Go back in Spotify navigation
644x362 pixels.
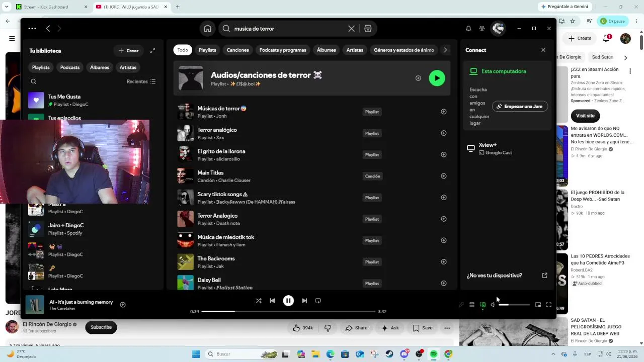48,29
